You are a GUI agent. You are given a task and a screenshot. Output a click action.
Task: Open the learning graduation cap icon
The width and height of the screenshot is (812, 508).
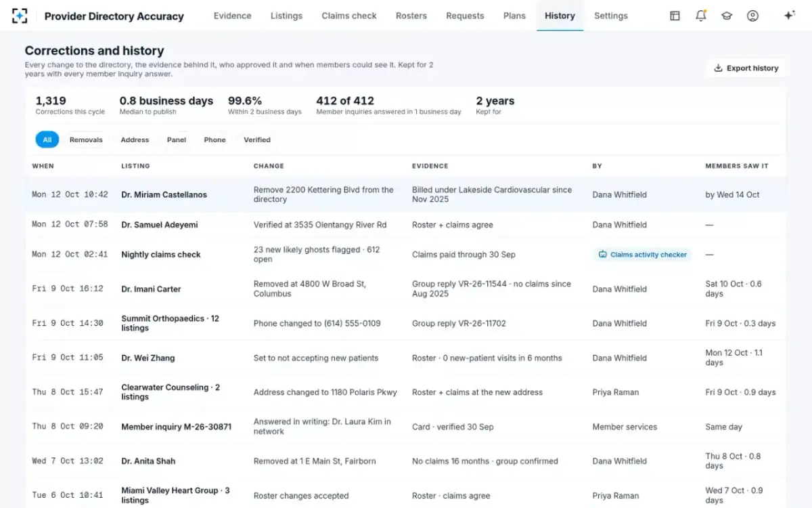(727, 16)
